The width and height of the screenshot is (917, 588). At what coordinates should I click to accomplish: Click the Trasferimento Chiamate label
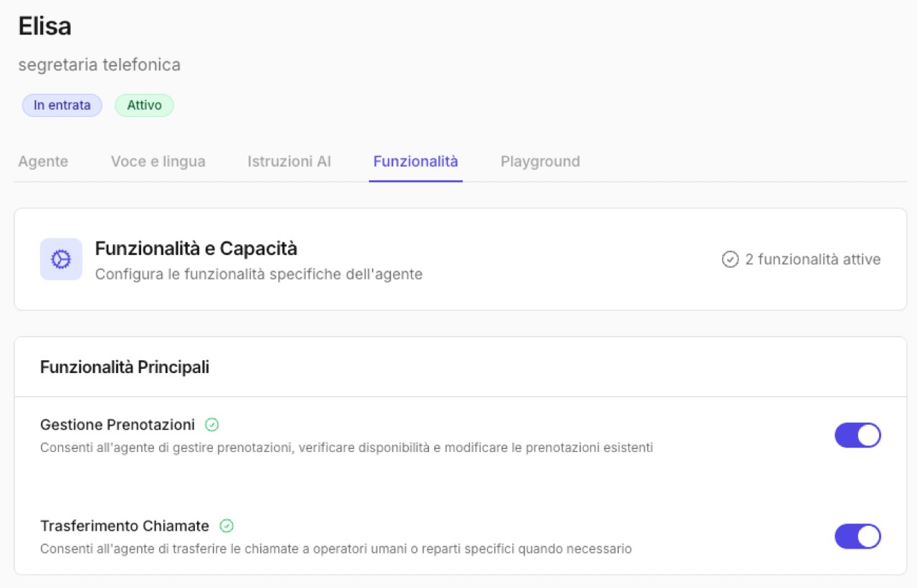(x=125, y=526)
